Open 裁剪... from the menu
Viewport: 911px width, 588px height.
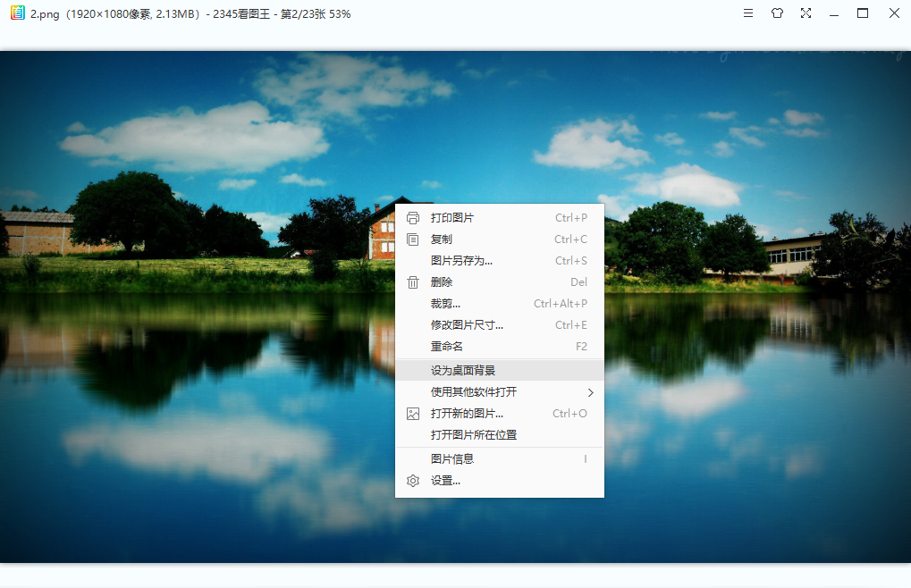click(500, 304)
